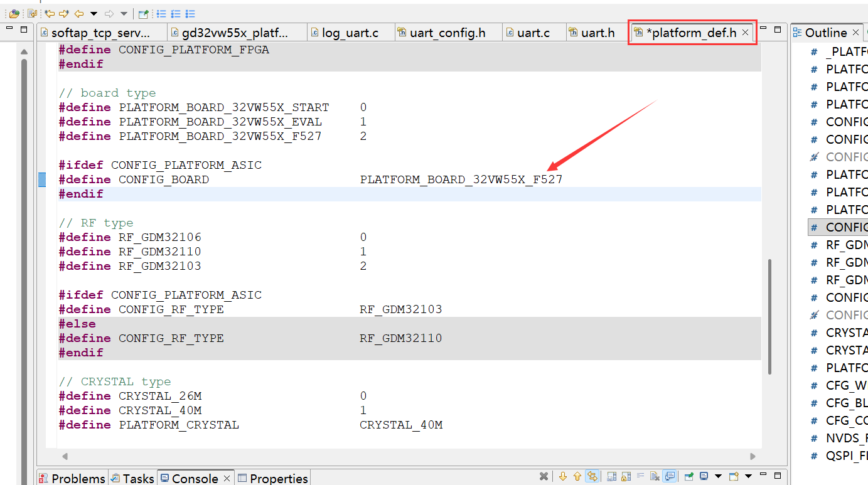The height and width of the screenshot is (485, 868).
Task: Click the Open Type toolbar icon
Action: [14, 13]
